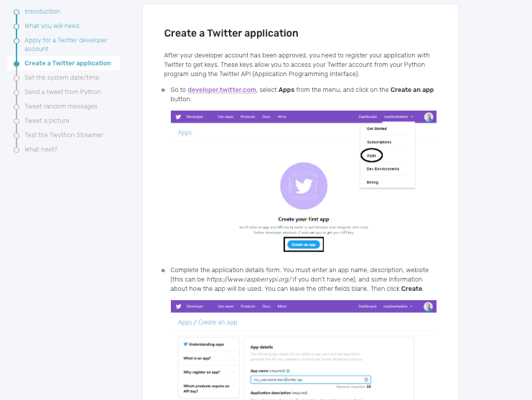Open 'Apply for a Twitter developer account' step
Viewport: 532px width, 400px height.
click(65, 45)
